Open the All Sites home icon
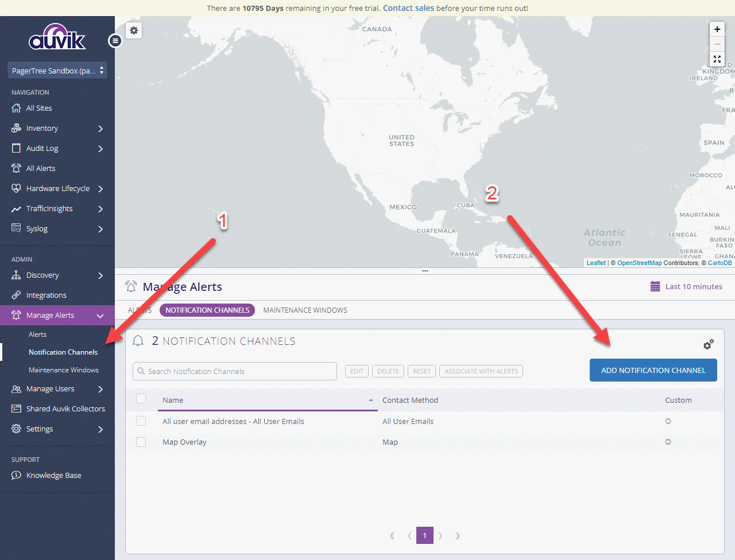The width and height of the screenshot is (735, 560). tap(16, 108)
